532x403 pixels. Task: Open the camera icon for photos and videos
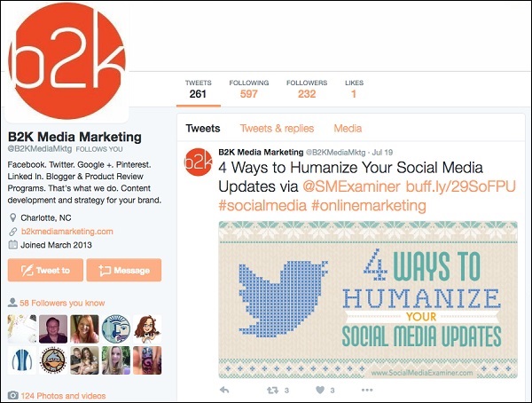click(x=13, y=395)
